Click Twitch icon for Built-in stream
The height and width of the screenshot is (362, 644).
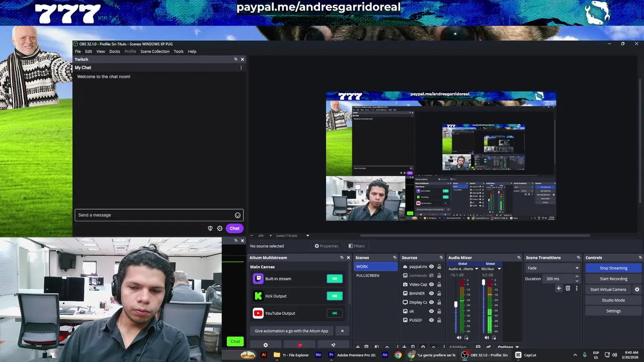pyautogui.click(x=258, y=279)
